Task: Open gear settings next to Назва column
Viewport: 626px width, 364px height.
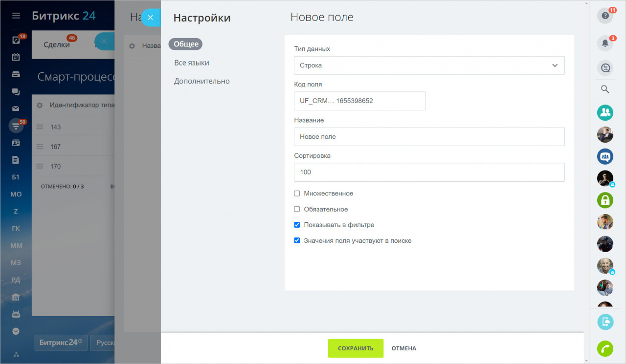Action: [132, 45]
